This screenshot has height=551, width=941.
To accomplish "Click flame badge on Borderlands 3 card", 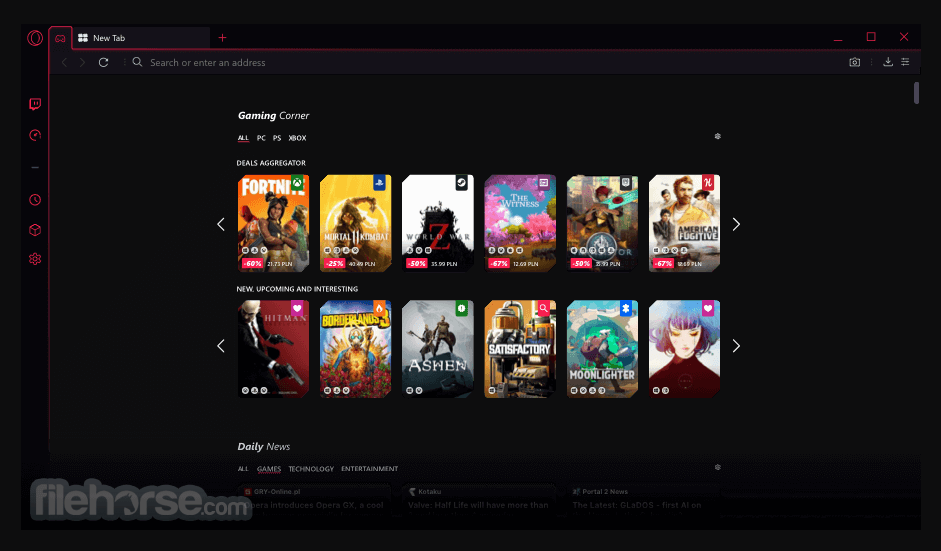I will tap(379, 309).
